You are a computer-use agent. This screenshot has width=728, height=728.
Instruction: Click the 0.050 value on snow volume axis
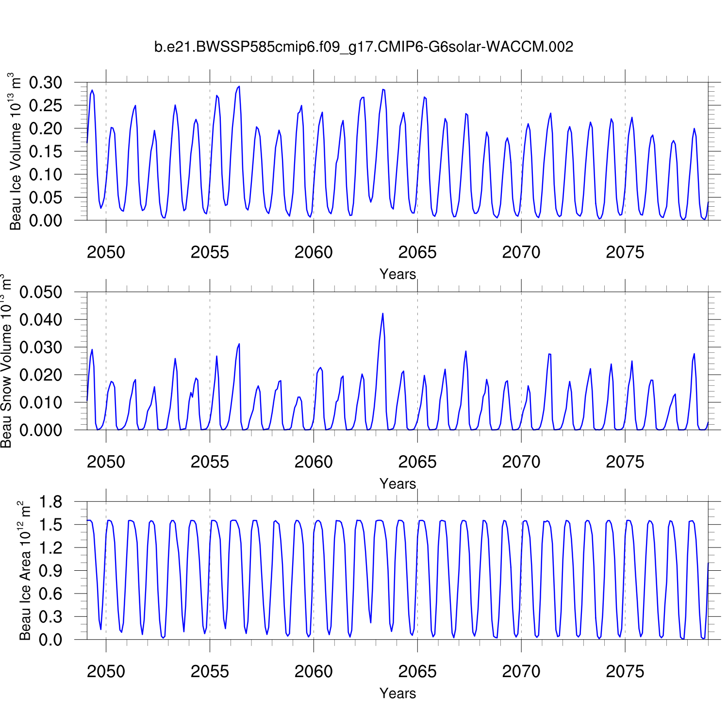click(41, 293)
